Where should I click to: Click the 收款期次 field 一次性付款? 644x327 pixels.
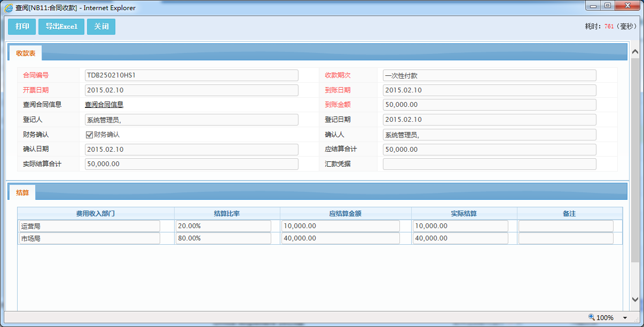(x=490, y=75)
